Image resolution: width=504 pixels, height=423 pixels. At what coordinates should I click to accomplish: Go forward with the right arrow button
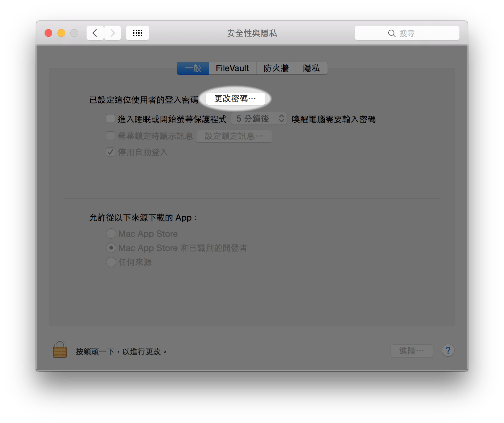point(112,33)
